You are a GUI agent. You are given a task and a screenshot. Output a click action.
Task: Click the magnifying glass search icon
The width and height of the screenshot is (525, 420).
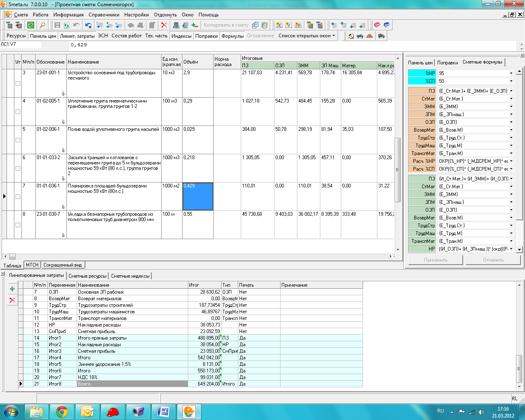point(42,25)
